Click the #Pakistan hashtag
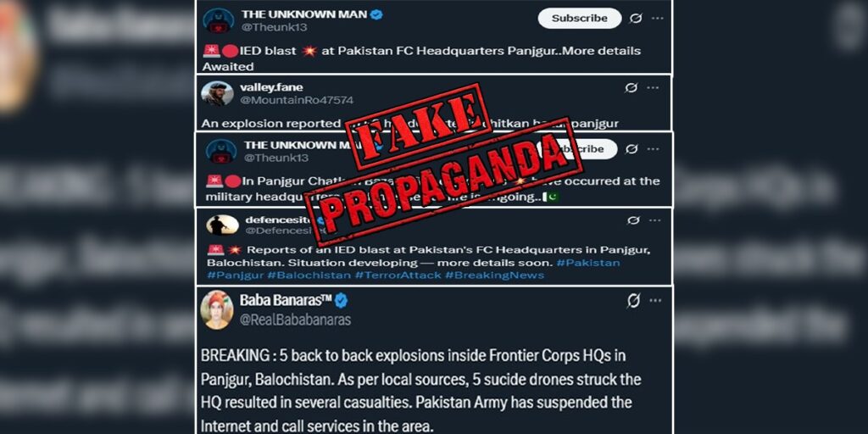Viewport: 868px width, 434px height. 588,263
